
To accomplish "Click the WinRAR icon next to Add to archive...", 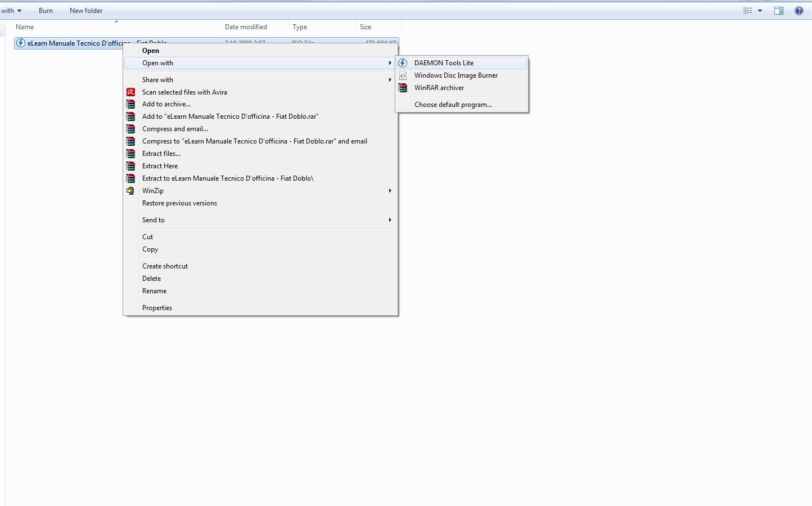I will click(x=130, y=104).
